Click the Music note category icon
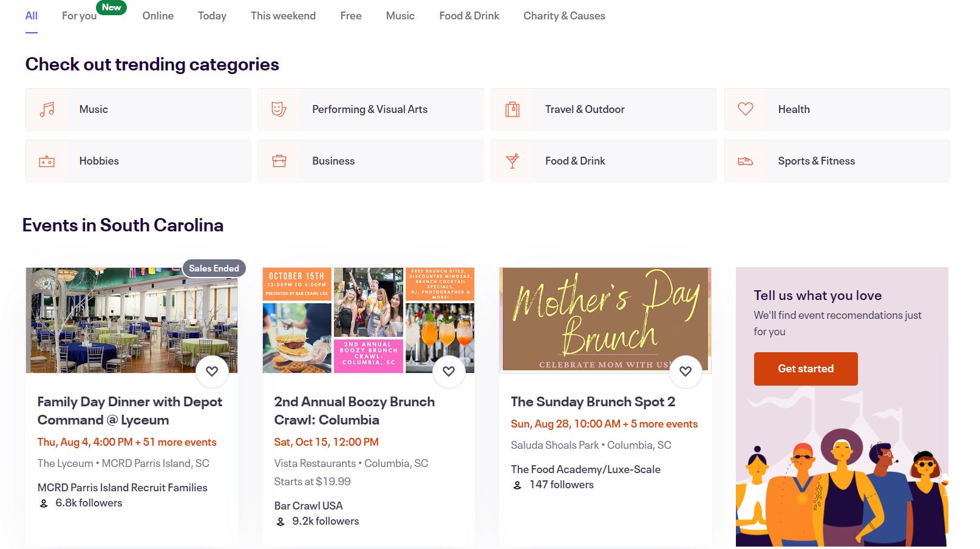The width and height of the screenshot is (980, 549). pyautogui.click(x=47, y=109)
